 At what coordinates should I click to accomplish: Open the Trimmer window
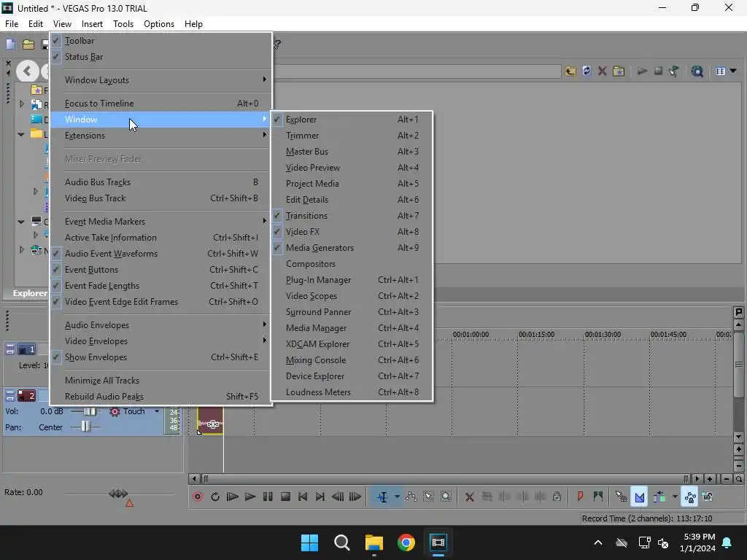tap(352, 136)
